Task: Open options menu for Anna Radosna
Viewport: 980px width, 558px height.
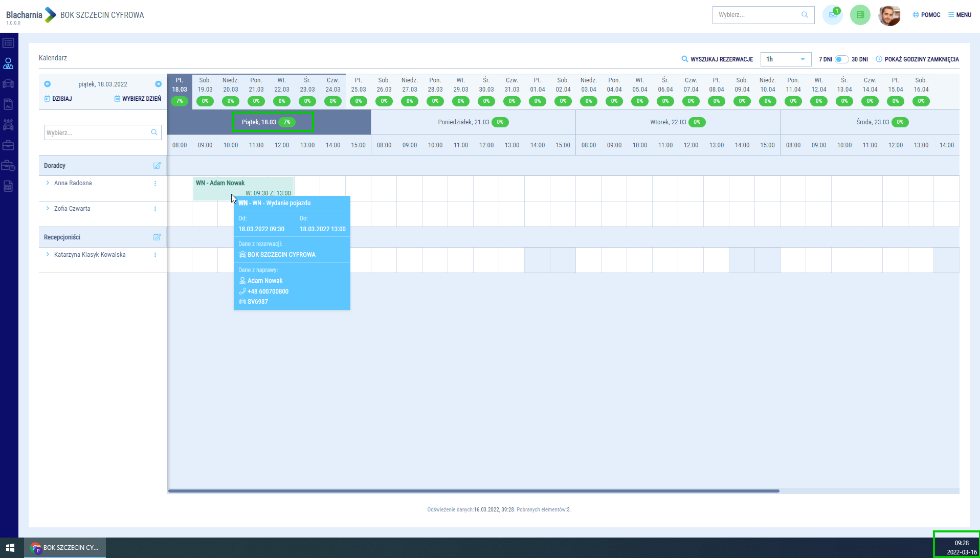Action: tap(155, 183)
